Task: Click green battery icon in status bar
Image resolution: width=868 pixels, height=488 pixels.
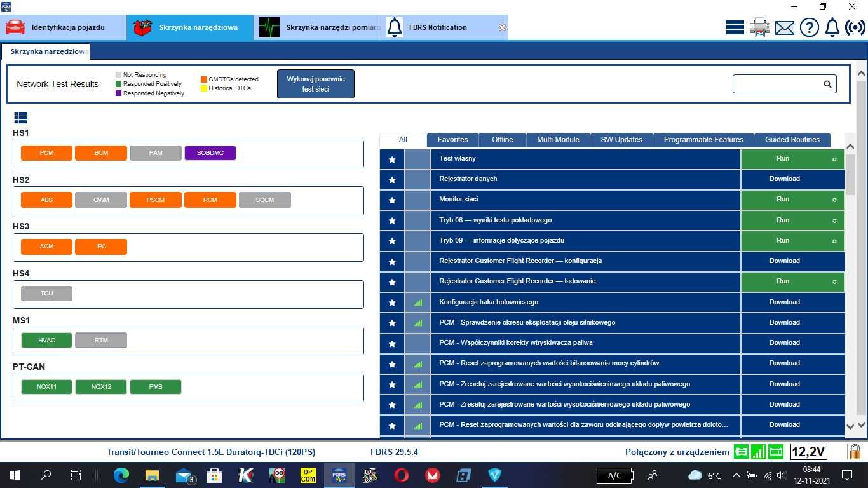Action: tap(776, 452)
